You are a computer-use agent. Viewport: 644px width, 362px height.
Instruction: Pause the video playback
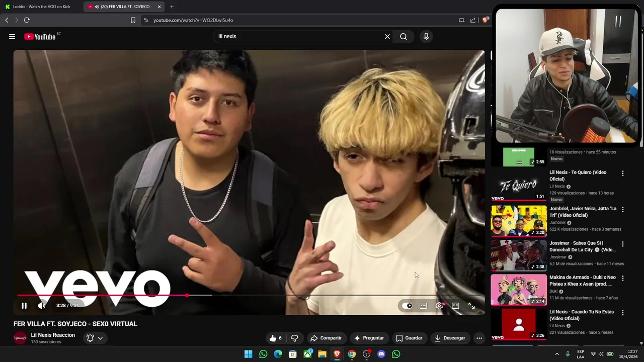24,306
